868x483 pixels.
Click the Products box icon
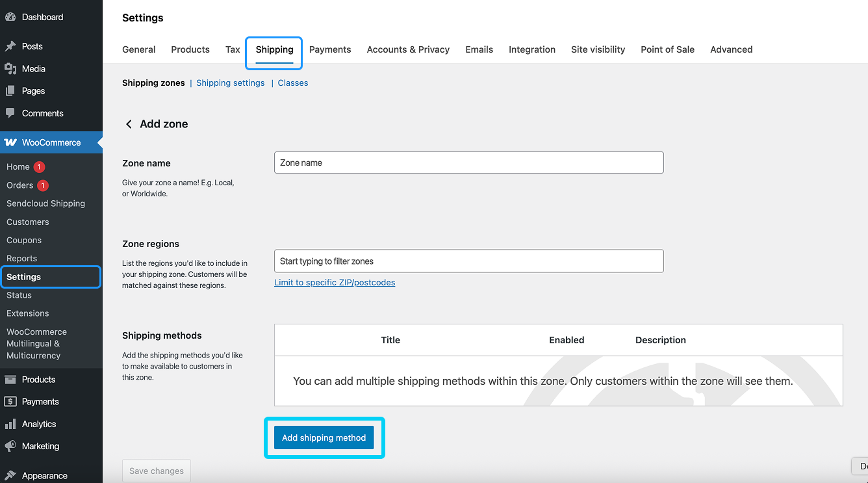10,380
